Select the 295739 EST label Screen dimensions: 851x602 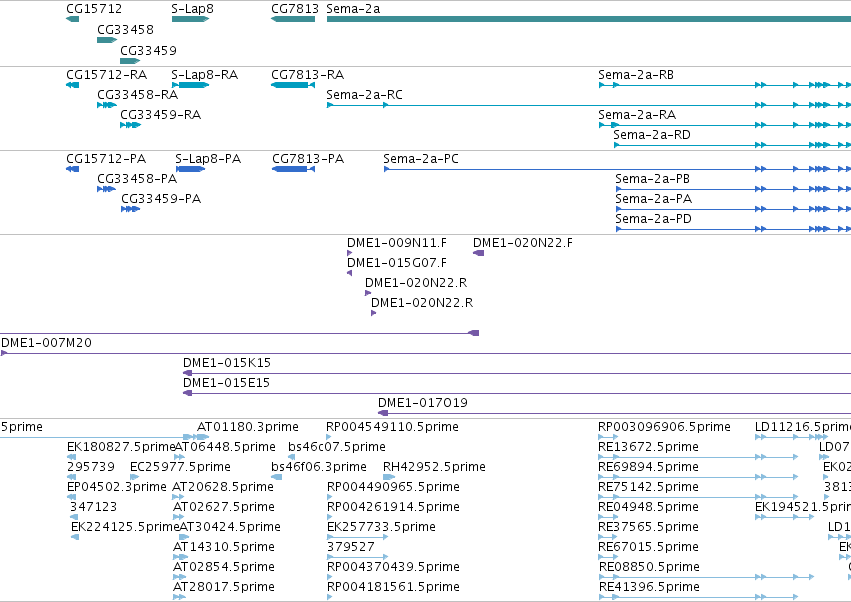tap(91, 467)
